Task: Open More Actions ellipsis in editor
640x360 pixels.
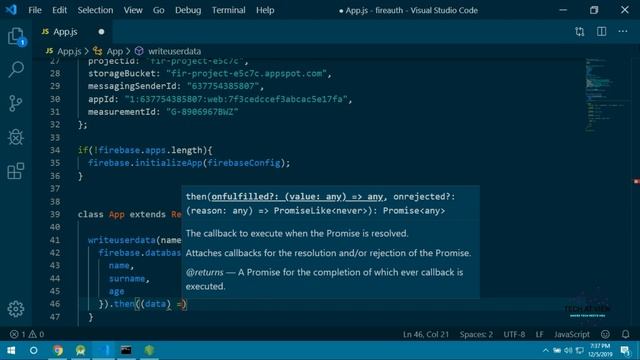Action: 622,31
